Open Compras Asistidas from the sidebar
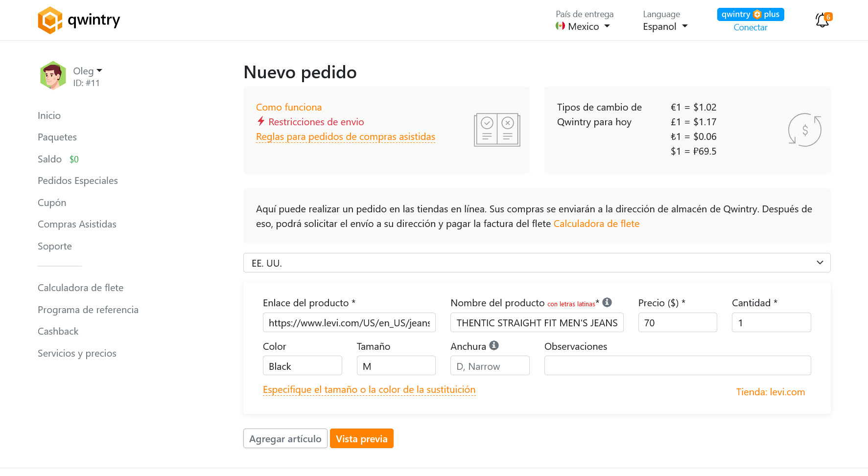 point(77,224)
